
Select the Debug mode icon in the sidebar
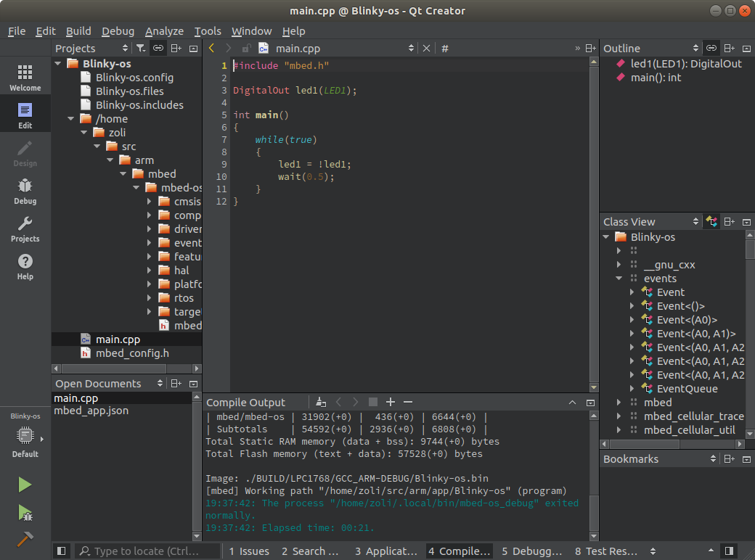[25, 189]
